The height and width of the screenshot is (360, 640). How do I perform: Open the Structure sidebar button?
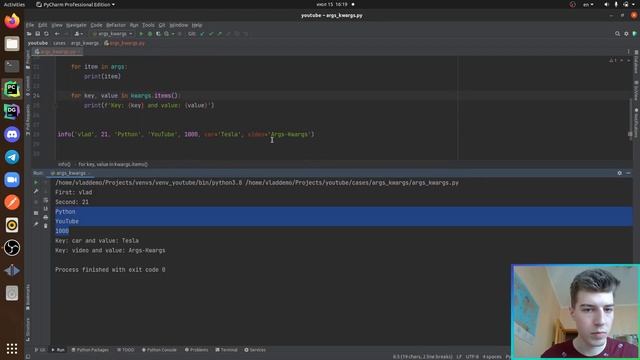[28, 330]
